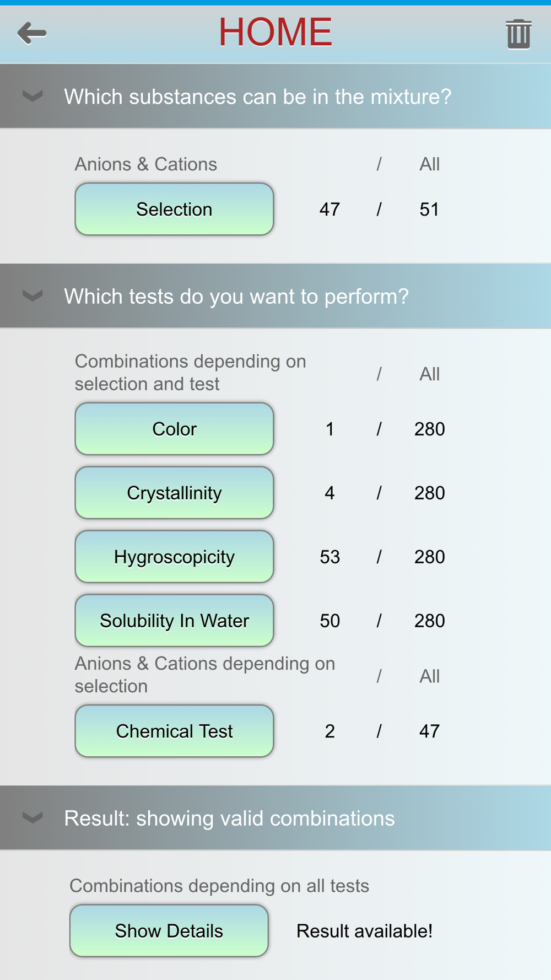Click the HOME title text
Screen dimensions: 551x980
pyautogui.click(x=275, y=32)
